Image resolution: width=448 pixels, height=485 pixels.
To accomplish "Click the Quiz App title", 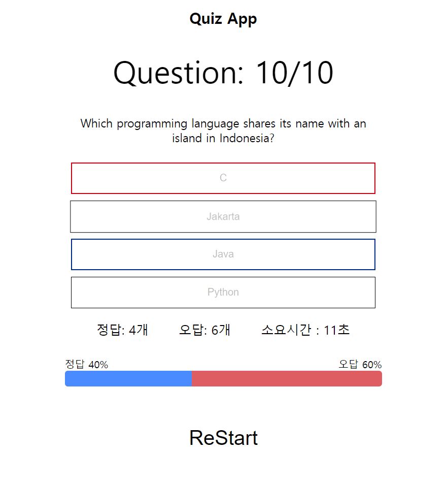I will click(x=223, y=19).
